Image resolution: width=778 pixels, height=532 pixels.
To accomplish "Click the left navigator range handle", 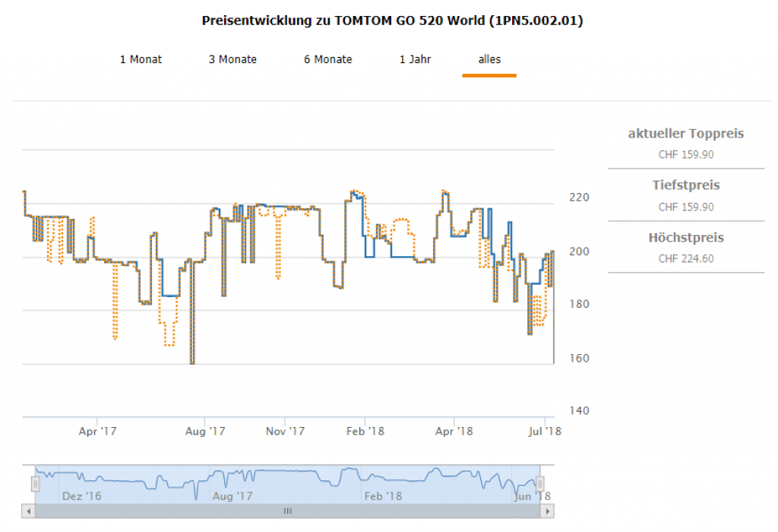I will (x=35, y=484).
